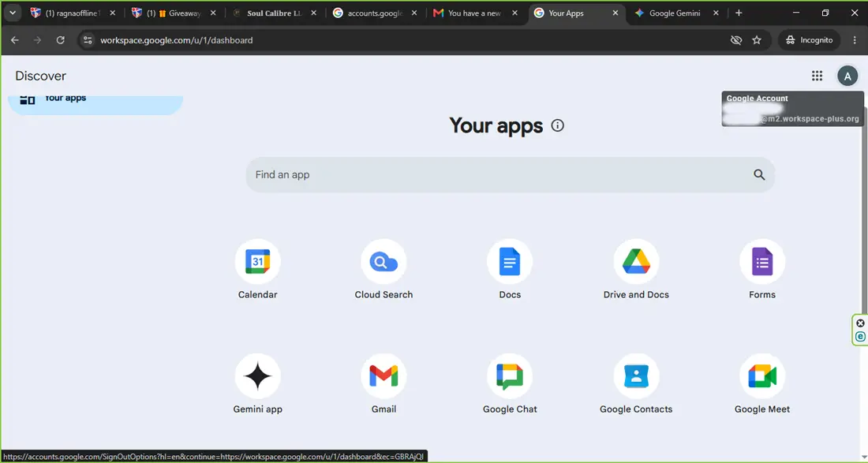Open the Forms app icon

click(x=762, y=262)
